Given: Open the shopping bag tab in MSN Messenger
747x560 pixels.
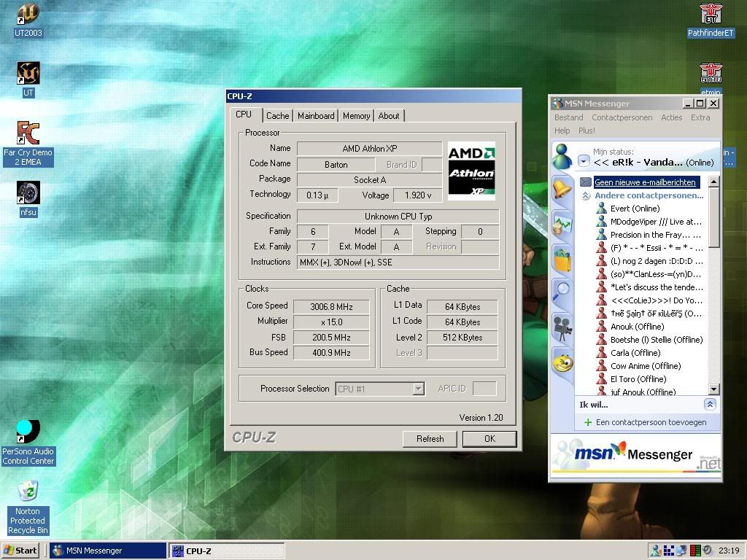Looking at the screenshot, I should (562, 260).
